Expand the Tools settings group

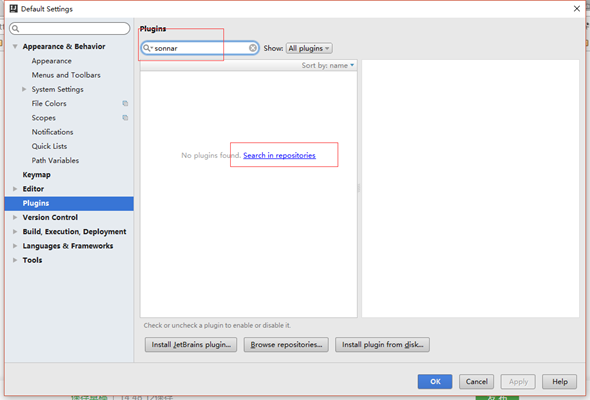click(15, 260)
